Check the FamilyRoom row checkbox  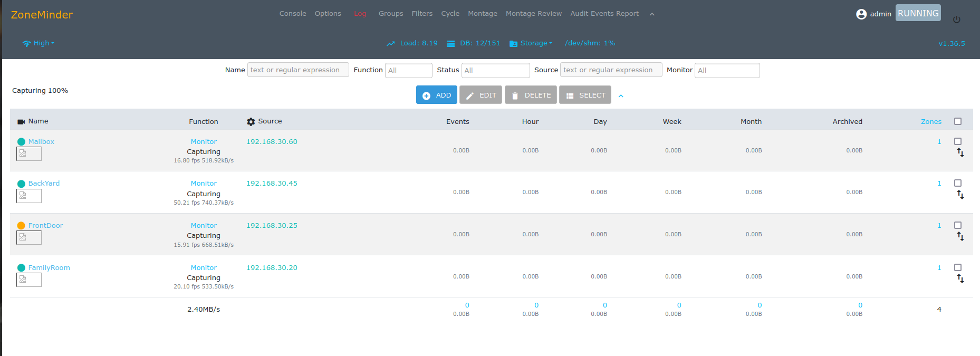coord(958,267)
